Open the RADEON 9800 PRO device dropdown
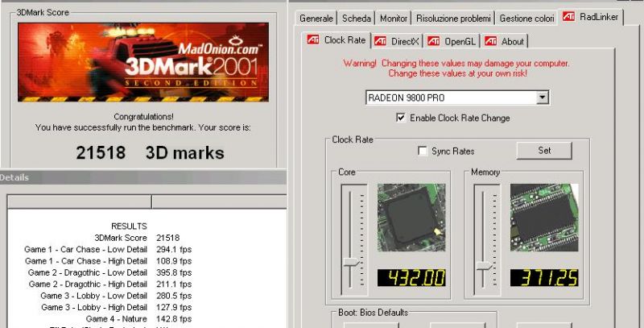The width and height of the screenshot is (644, 328). 543,98
